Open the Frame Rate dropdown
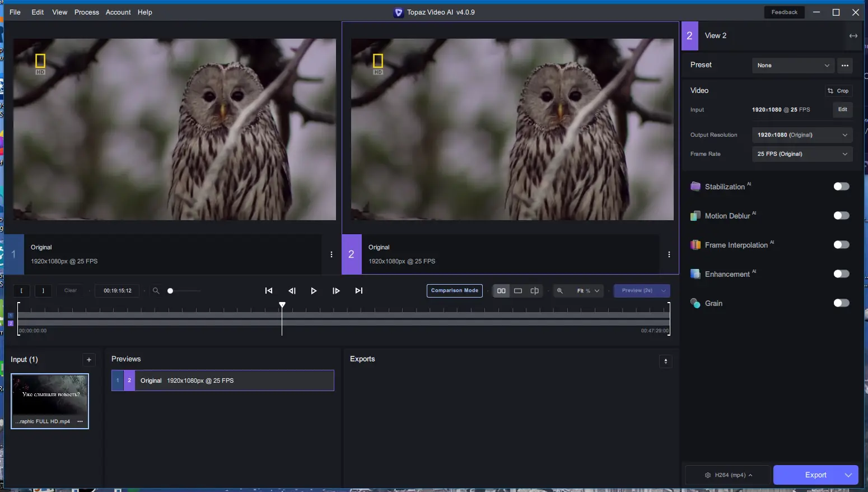The width and height of the screenshot is (868, 492). tap(802, 154)
